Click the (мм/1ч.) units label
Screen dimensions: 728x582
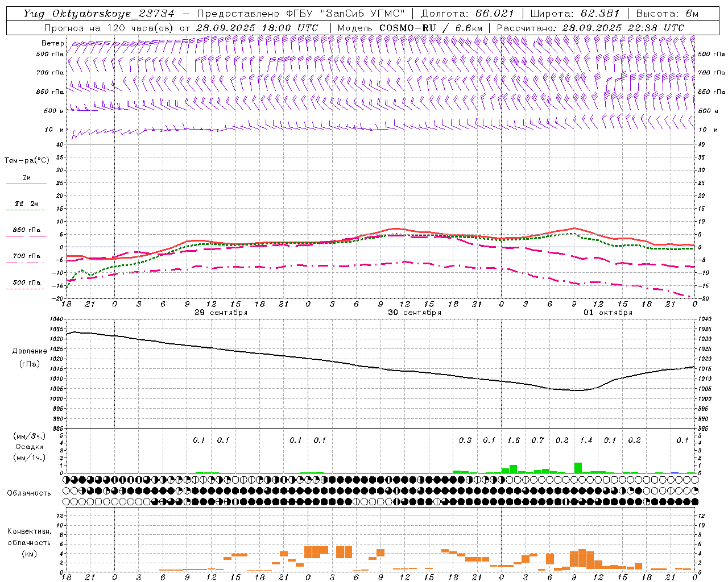[x=29, y=457]
